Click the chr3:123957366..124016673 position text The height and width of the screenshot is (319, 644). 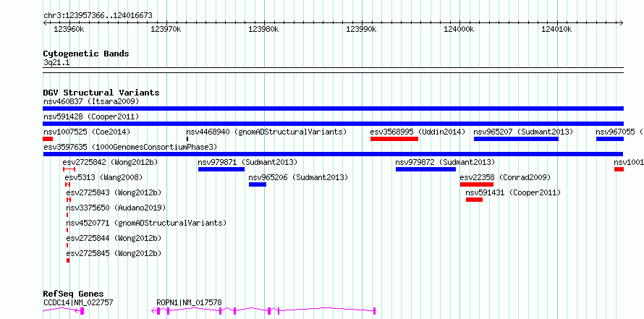(x=98, y=16)
